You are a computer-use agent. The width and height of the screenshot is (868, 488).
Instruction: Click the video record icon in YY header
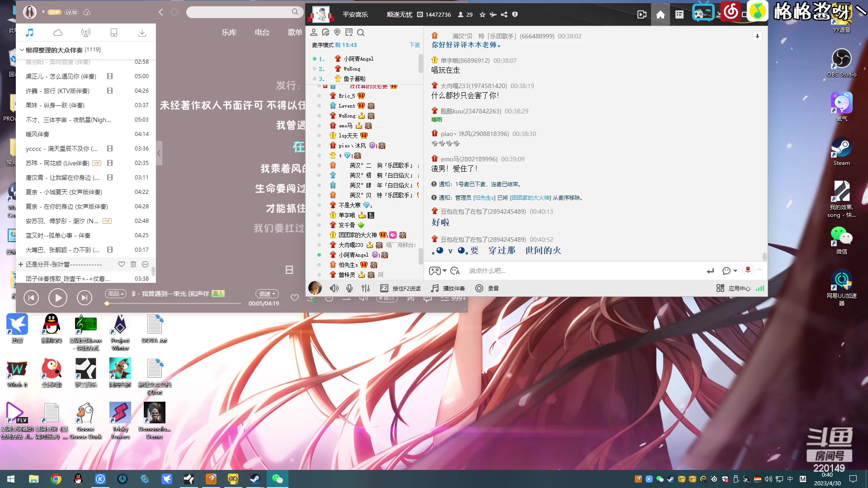click(642, 15)
